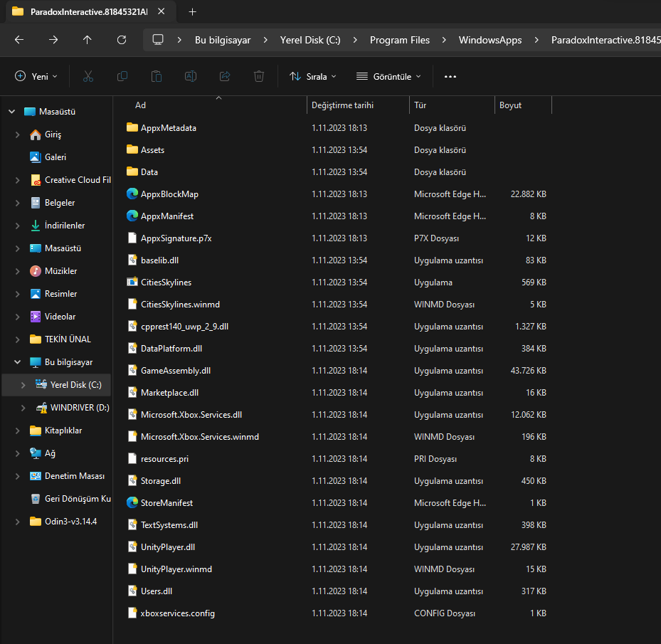Click Yerel Disk (C:) breadcrumb

[x=310, y=40]
